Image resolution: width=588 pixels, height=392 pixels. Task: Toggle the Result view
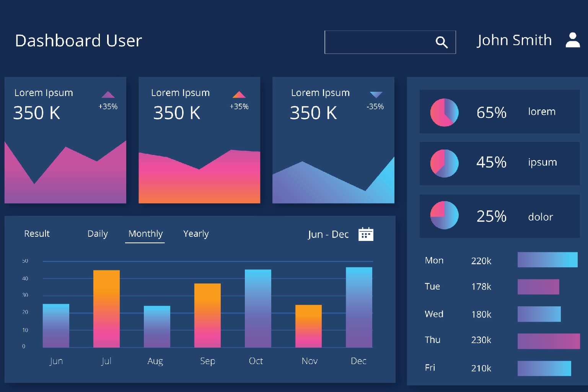click(x=37, y=234)
